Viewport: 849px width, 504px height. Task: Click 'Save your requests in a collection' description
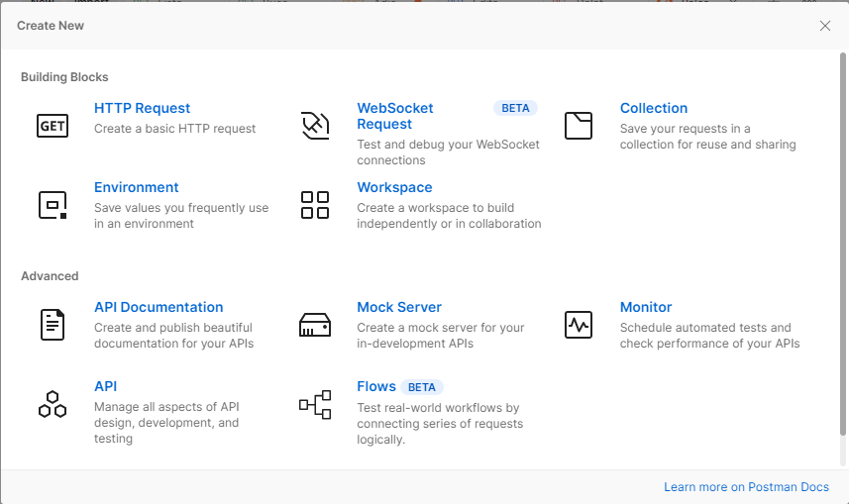click(x=707, y=137)
